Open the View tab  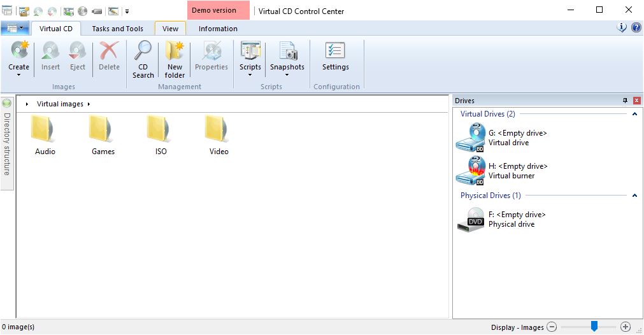pyautogui.click(x=170, y=29)
